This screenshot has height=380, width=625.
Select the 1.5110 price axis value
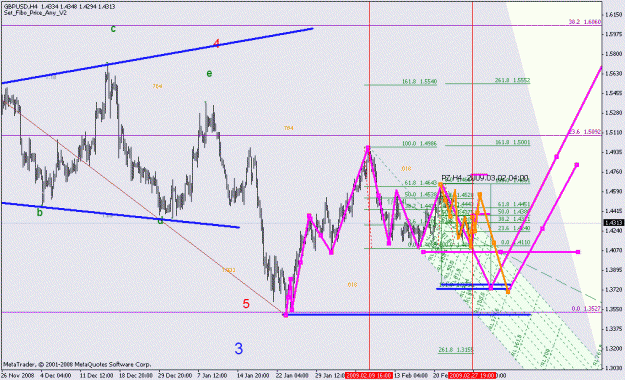pyautogui.click(x=613, y=132)
